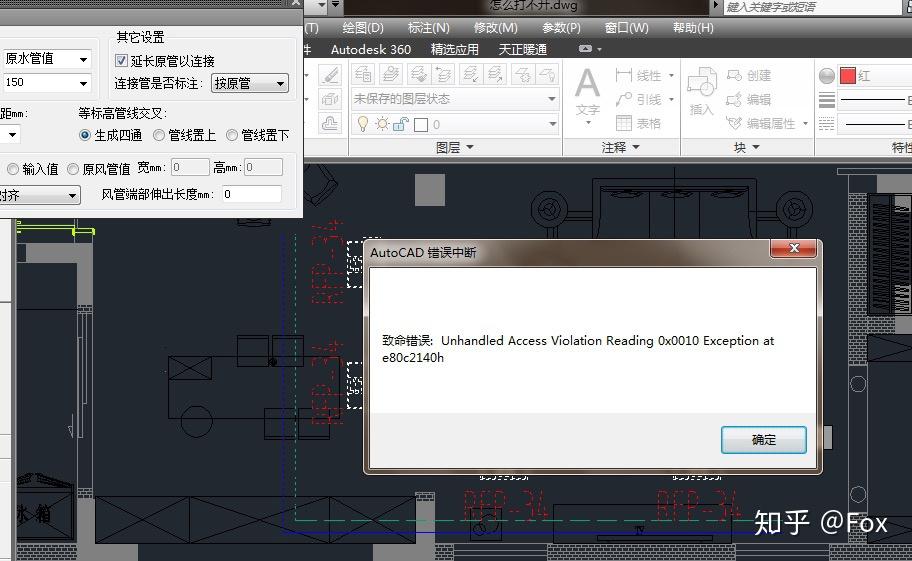
Task: Open the 连接管是否标注 按原管 dropdown
Action: point(250,83)
